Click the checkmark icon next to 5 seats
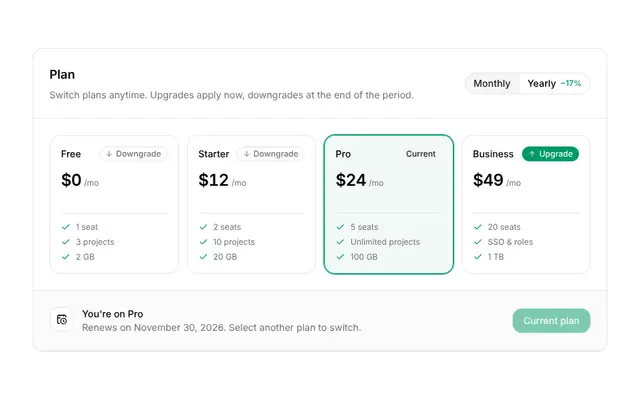 tap(340, 227)
